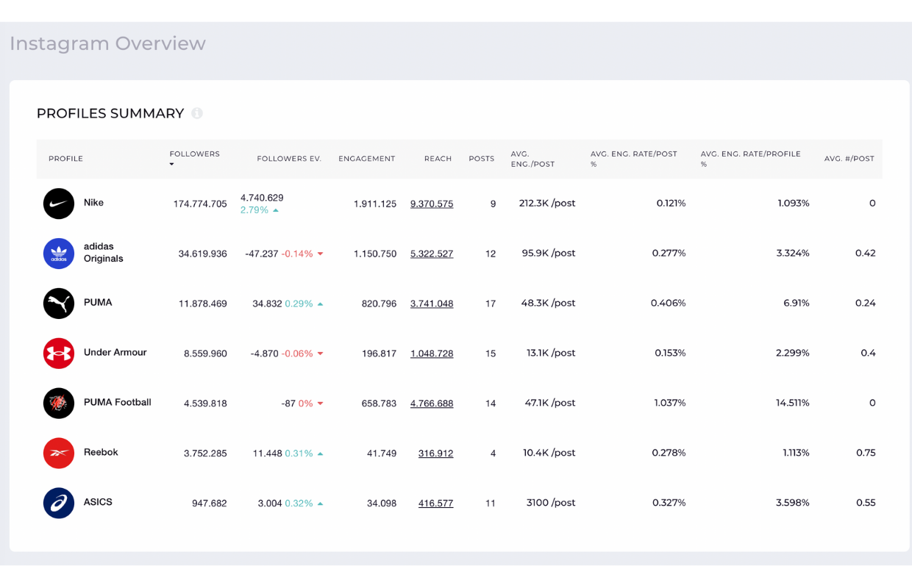Open ASICS reach link 416.577
The image size is (912, 588).
[435, 503]
